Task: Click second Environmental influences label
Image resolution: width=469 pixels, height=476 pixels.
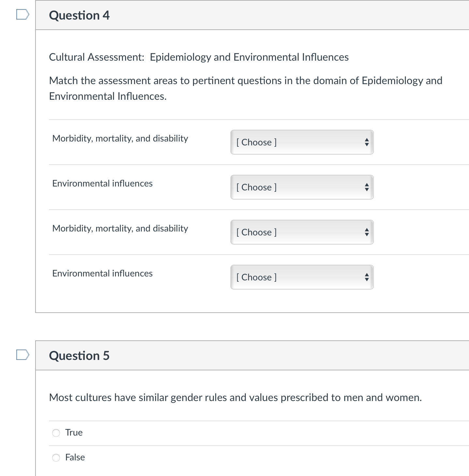Action: tap(102, 274)
